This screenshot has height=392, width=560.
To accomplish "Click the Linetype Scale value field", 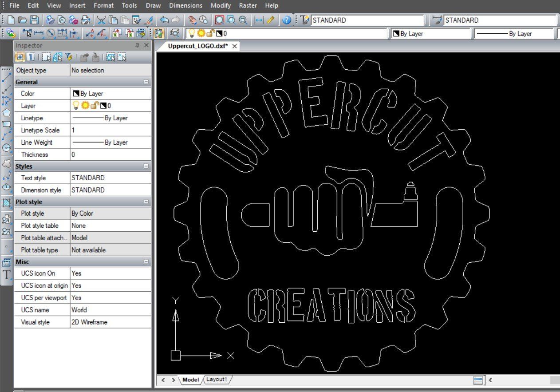I will (110, 131).
